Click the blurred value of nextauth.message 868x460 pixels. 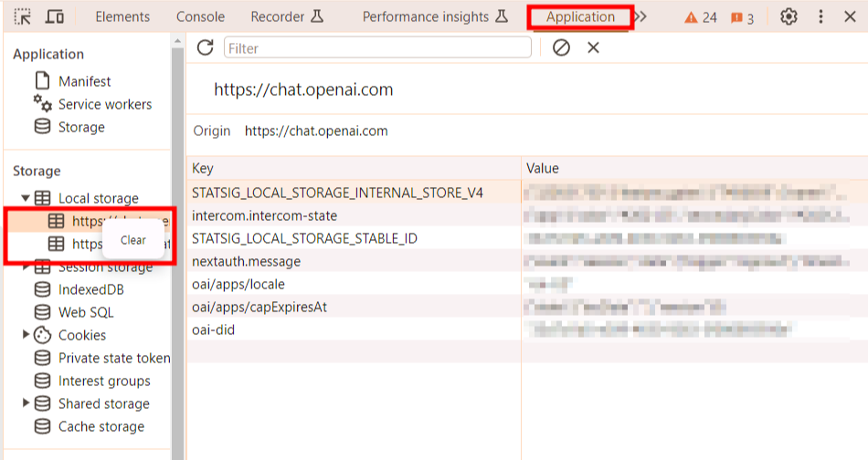(686, 261)
